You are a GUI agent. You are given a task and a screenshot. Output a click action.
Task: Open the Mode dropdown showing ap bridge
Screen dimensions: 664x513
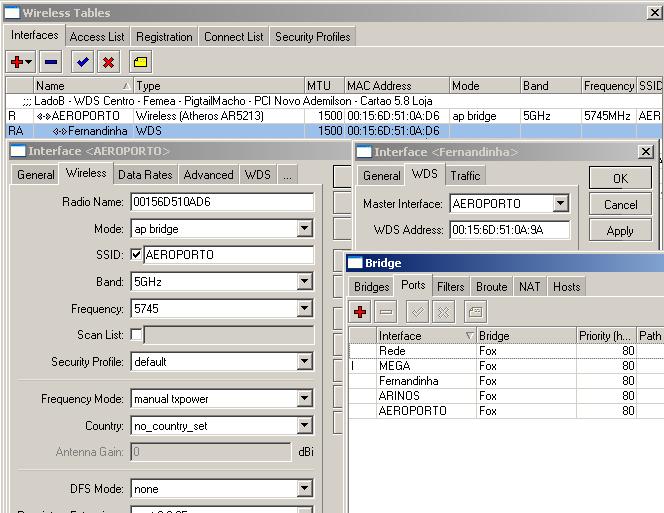pyautogui.click(x=304, y=229)
